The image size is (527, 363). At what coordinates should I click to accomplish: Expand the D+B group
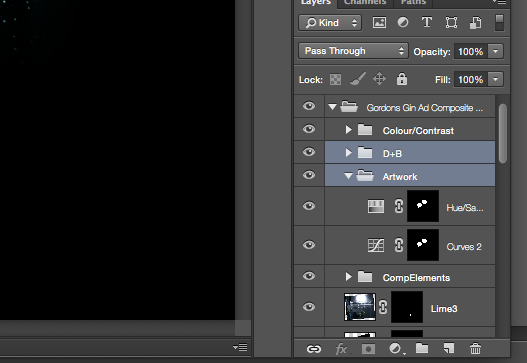coord(349,153)
